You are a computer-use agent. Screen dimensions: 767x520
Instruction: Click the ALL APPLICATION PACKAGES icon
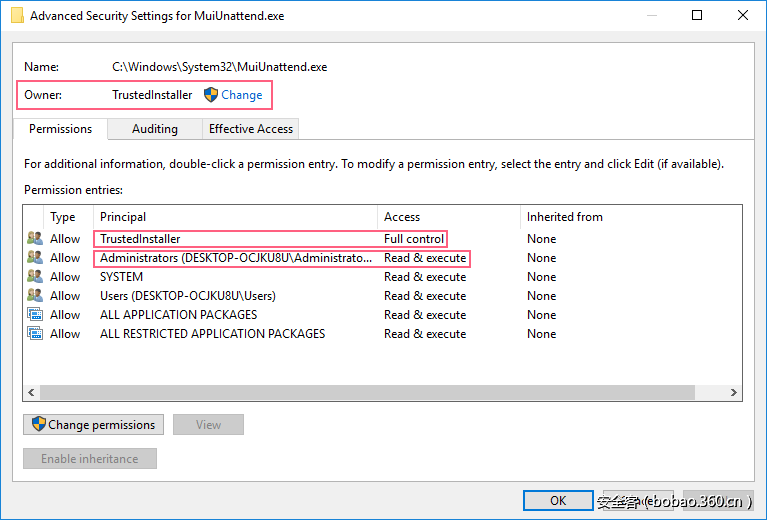35,315
